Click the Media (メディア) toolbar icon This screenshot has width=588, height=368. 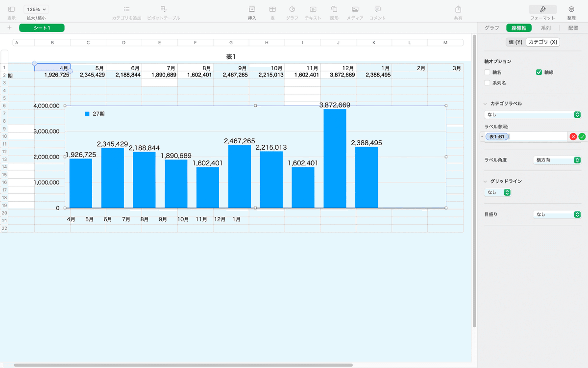[x=355, y=9]
